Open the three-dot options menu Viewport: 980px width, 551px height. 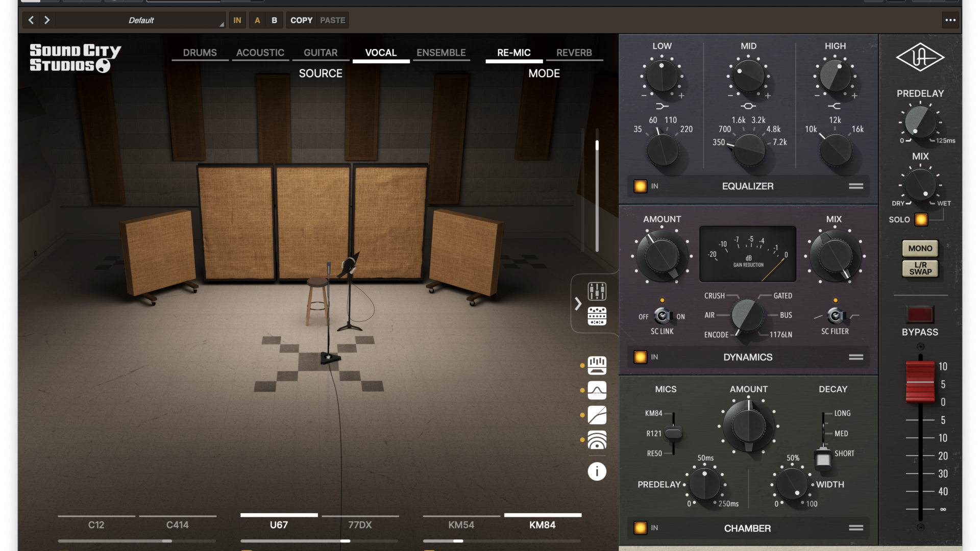(950, 20)
